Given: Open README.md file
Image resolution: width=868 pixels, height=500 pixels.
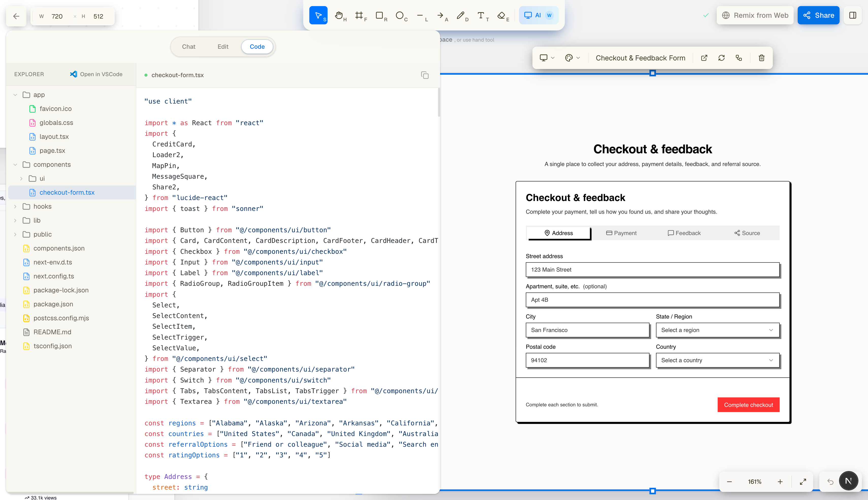Looking at the screenshot, I should coord(52,332).
